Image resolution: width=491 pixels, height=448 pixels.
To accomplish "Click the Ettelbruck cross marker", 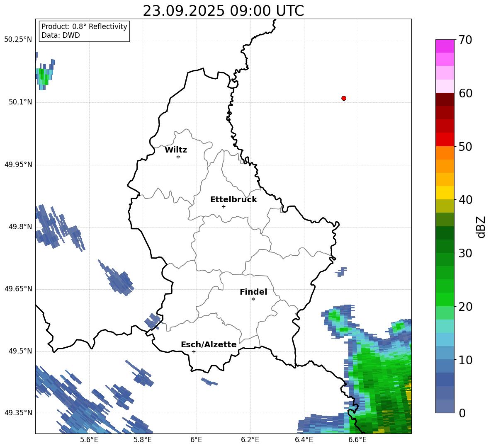I will tap(224, 206).
